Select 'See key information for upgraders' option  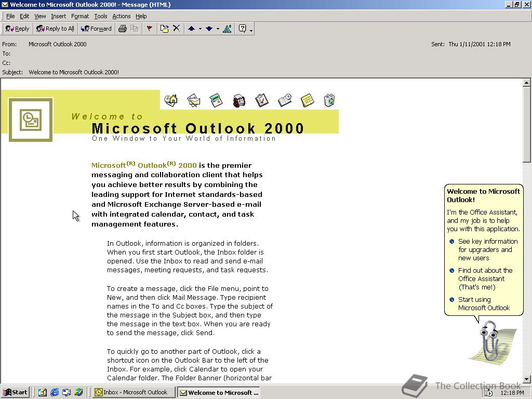click(x=488, y=250)
